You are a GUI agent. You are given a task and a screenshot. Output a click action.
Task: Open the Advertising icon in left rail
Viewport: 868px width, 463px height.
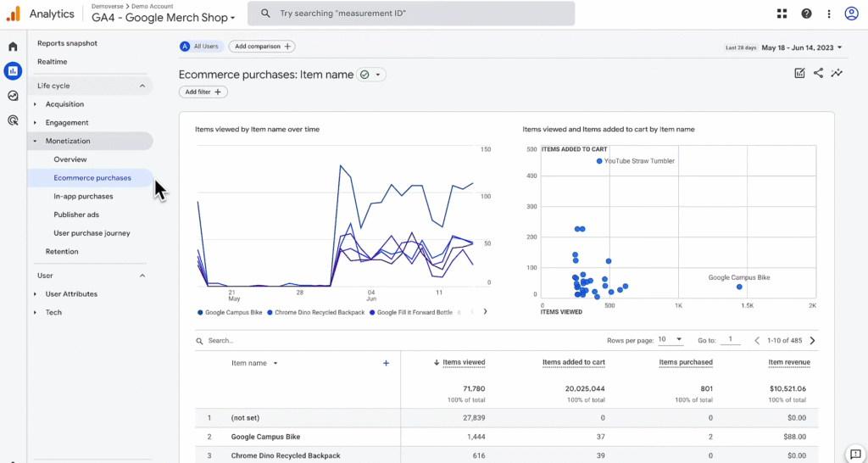tap(13, 120)
